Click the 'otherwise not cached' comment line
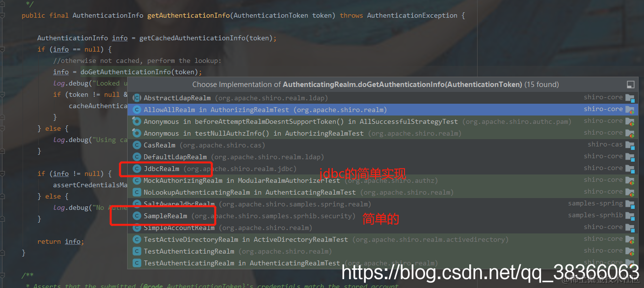The width and height of the screenshot is (644, 288). (137, 60)
